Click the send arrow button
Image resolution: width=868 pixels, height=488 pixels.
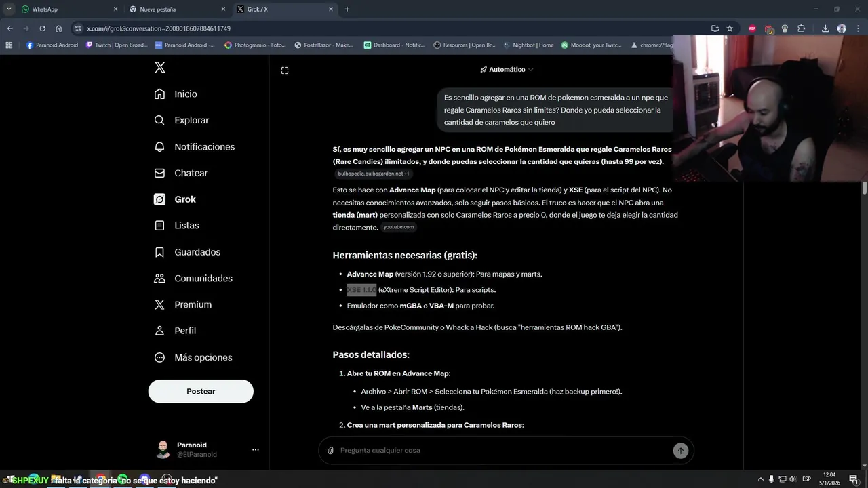(681, 450)
